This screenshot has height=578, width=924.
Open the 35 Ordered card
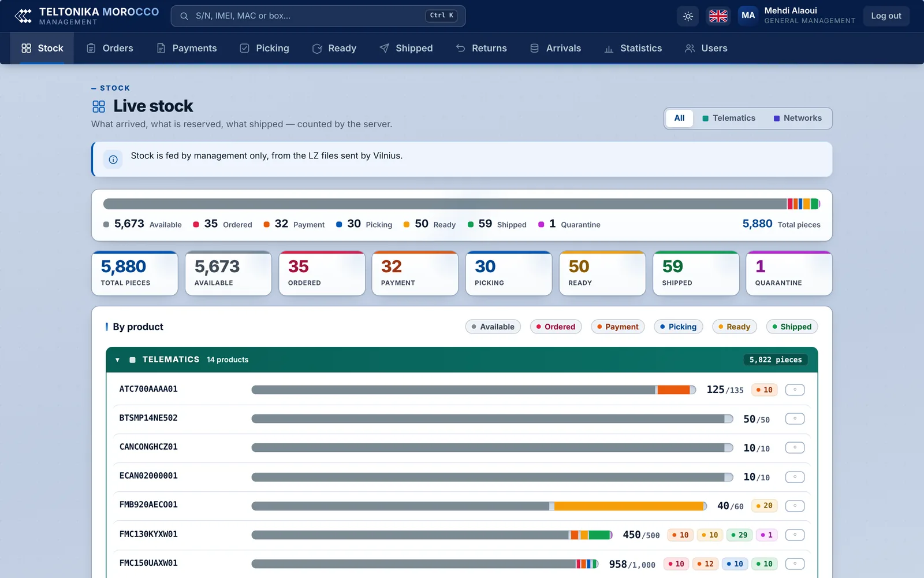click(322, 273)
